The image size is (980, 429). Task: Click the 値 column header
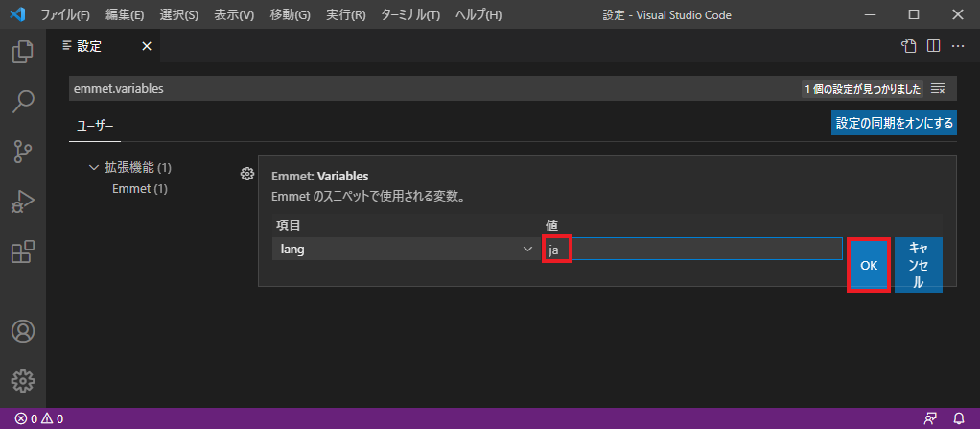[552, 226]
